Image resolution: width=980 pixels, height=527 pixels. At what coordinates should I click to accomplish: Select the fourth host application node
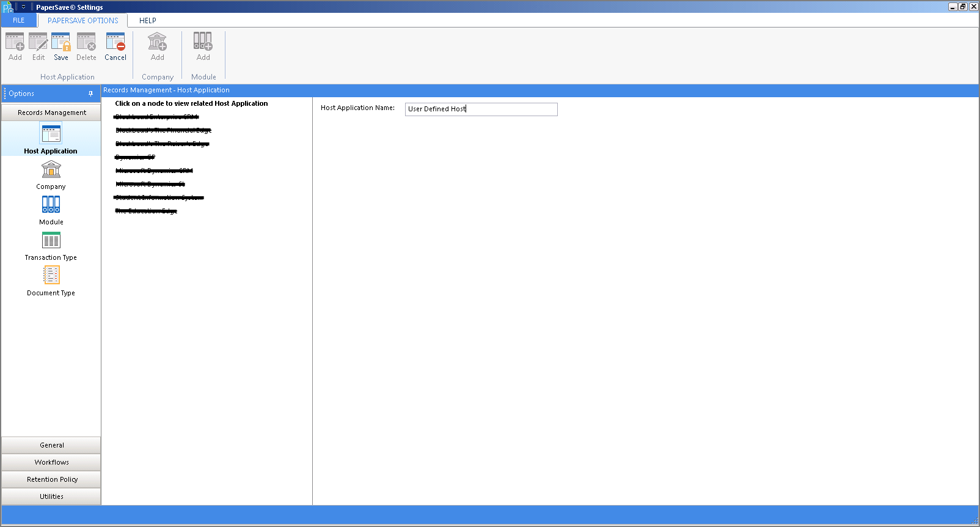[135, 157]
